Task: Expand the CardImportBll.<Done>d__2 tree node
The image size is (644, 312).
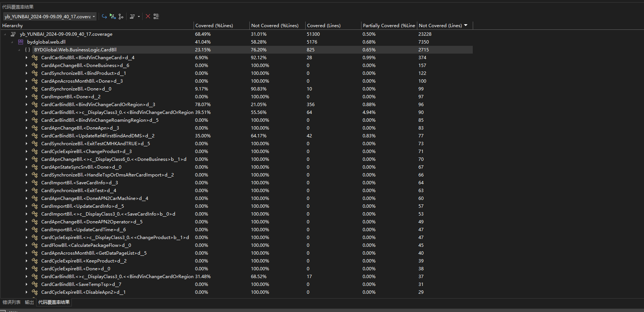Action: [x=26, y=97]
